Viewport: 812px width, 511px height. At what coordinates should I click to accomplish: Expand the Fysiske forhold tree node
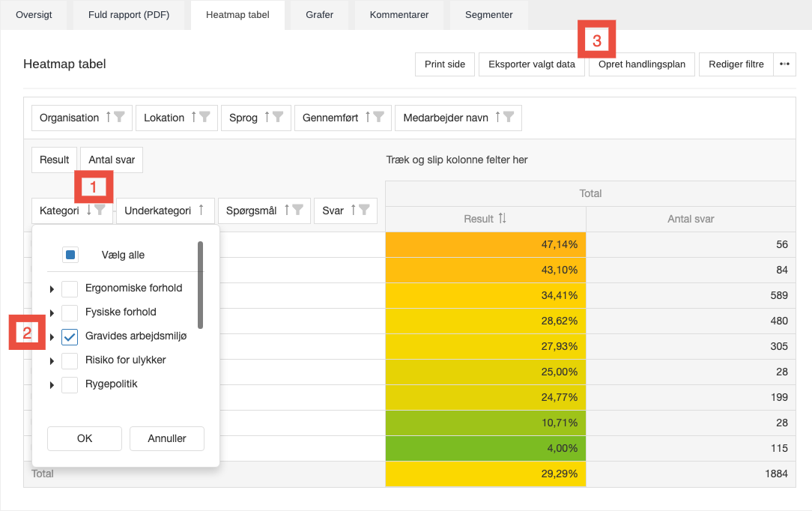pyautogui.click(x=52, y=312)
